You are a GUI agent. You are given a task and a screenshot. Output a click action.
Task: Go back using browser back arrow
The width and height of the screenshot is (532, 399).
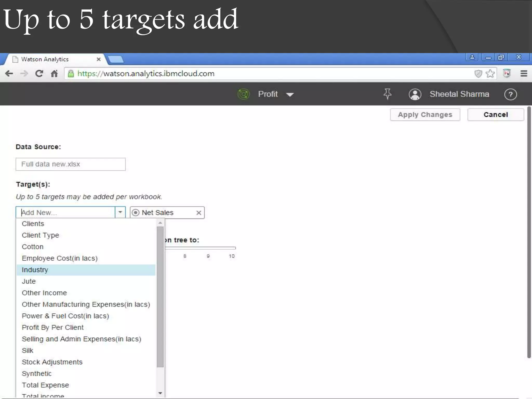(9, 74)
